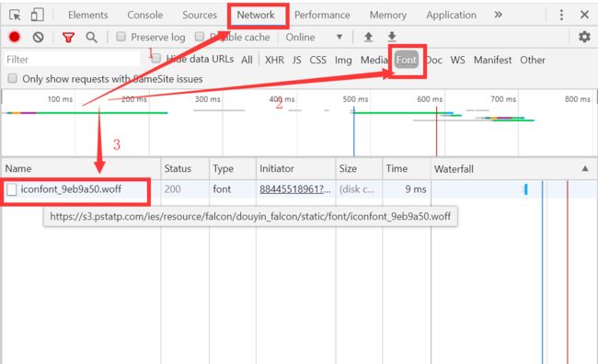This screenshot has height=364, width=598.
Task: Click the waterfall bar for iconfont request
Action: [x=526, y=189]
